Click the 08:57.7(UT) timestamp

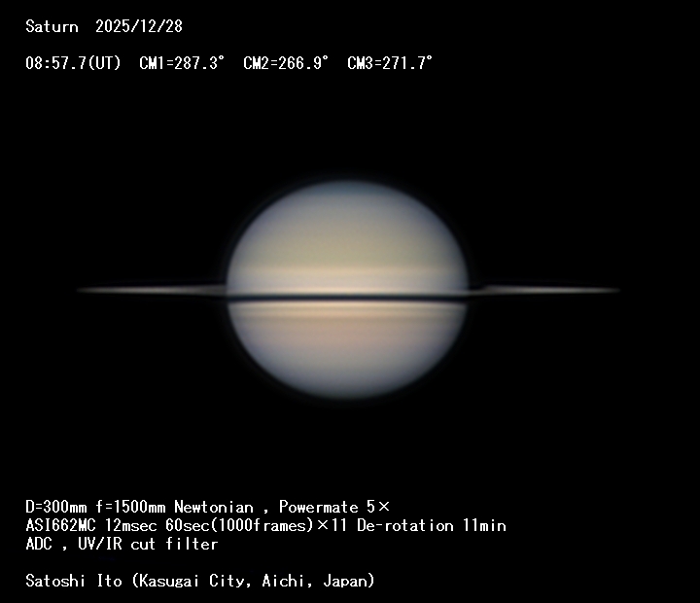pyautogui.click(x=73, y=63)
